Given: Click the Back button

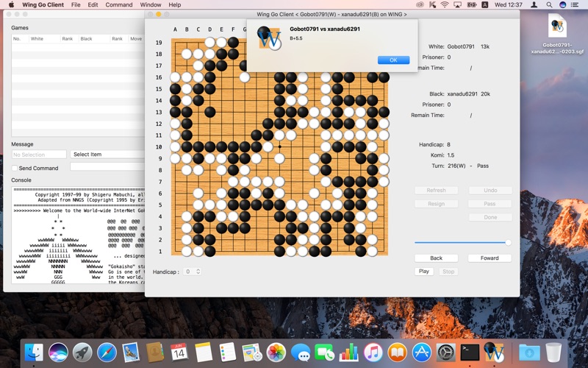Looking at the screenshot, I should coord(436,258).
